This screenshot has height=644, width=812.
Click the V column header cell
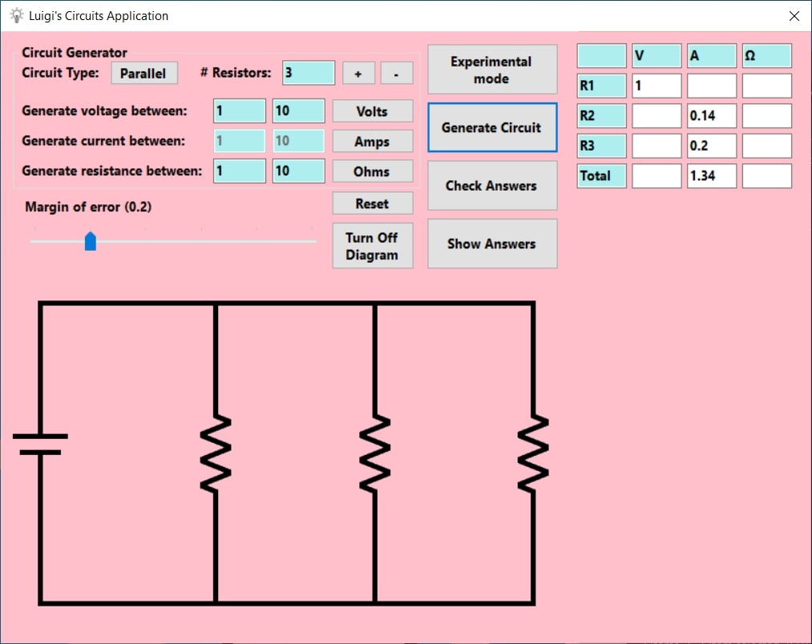(656, 55)
